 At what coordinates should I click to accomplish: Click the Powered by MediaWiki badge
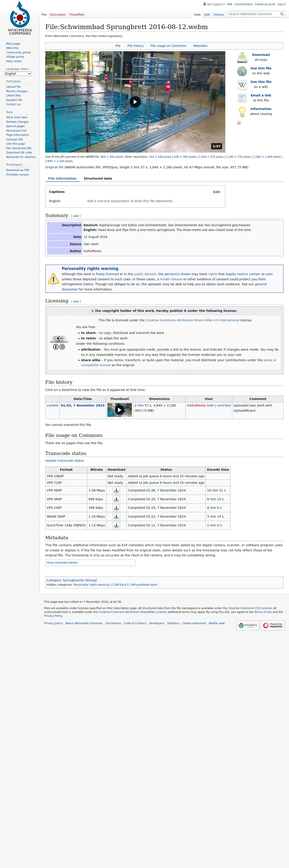coord(273,625)
